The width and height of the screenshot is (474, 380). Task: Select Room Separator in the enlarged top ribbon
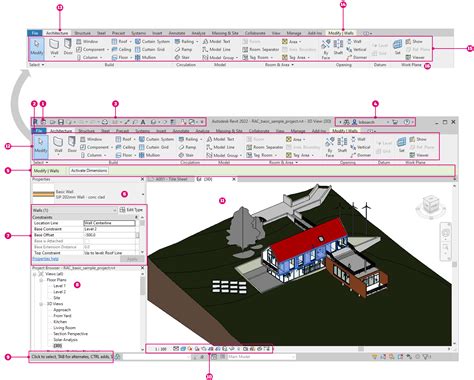point(261,49)
